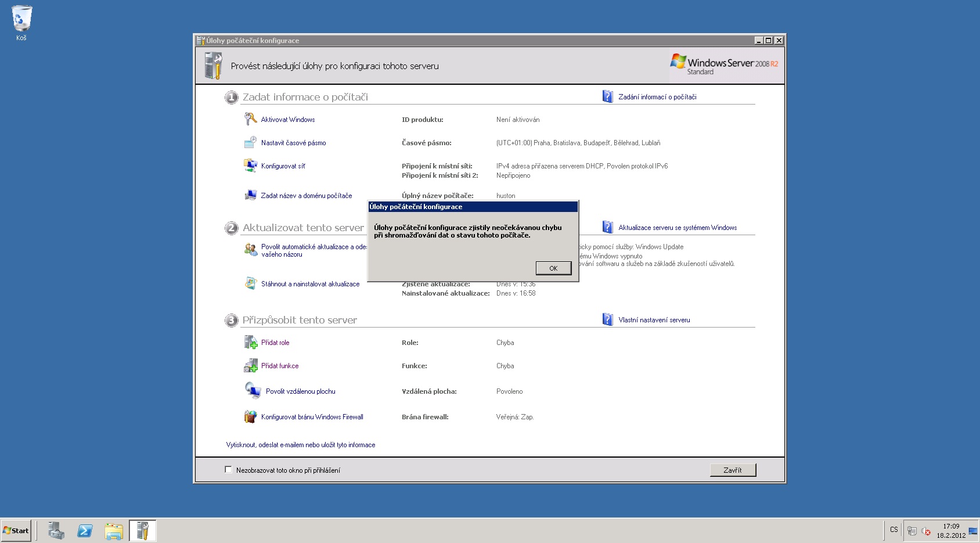The width and height of the screenshot is (980, 543).
Task: Click the Chyba value beside Role
Action: click(505, 343)
